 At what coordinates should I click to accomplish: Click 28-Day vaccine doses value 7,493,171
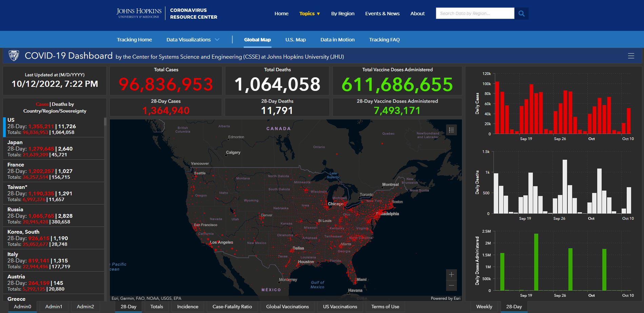pyautogui.click(x=397, y=111)
